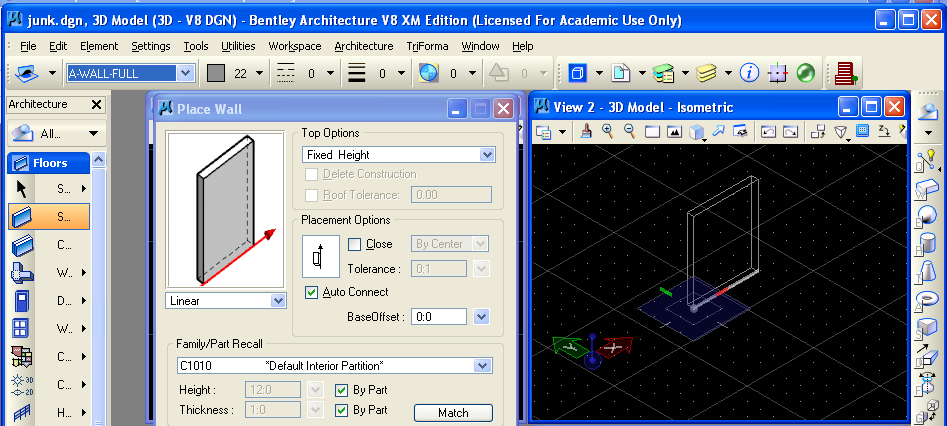The image size is (947, 426).
Task: Toggle the Thickness By Part checkbox
Action: pos(341,410)
